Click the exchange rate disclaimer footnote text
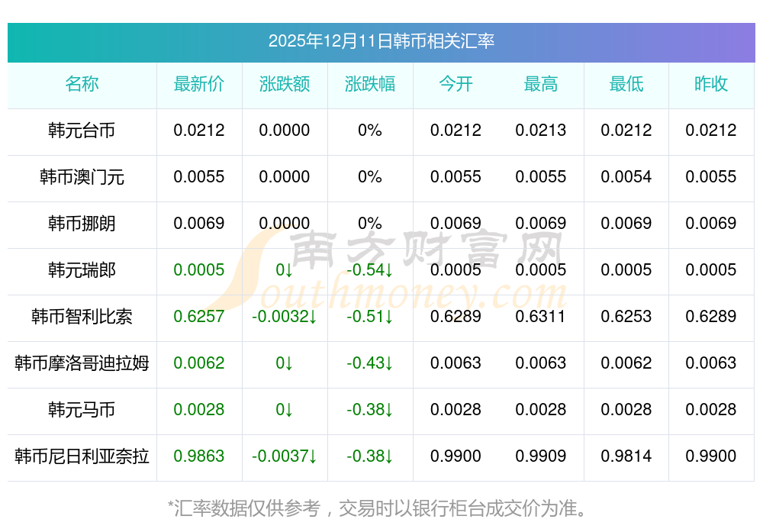Image resolution: width=763 pixels, height=532 pixels. pyautogui.click(x=381, y=508)
